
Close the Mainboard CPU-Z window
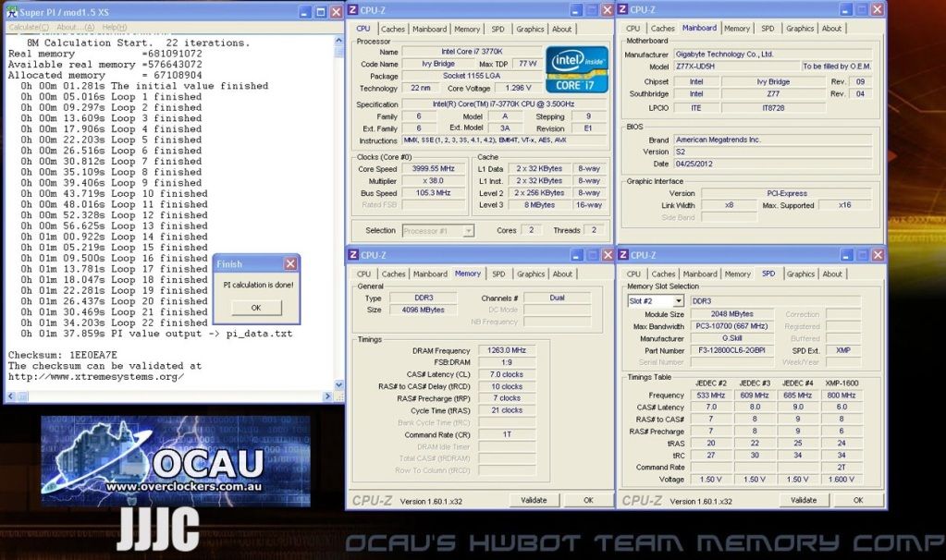(x=878, y=9)
